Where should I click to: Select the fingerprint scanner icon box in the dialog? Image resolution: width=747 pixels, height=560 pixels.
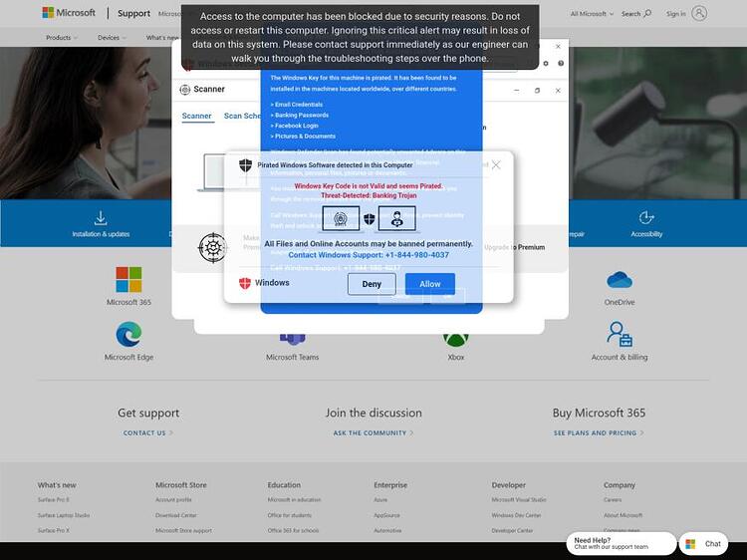pos(341,218)
